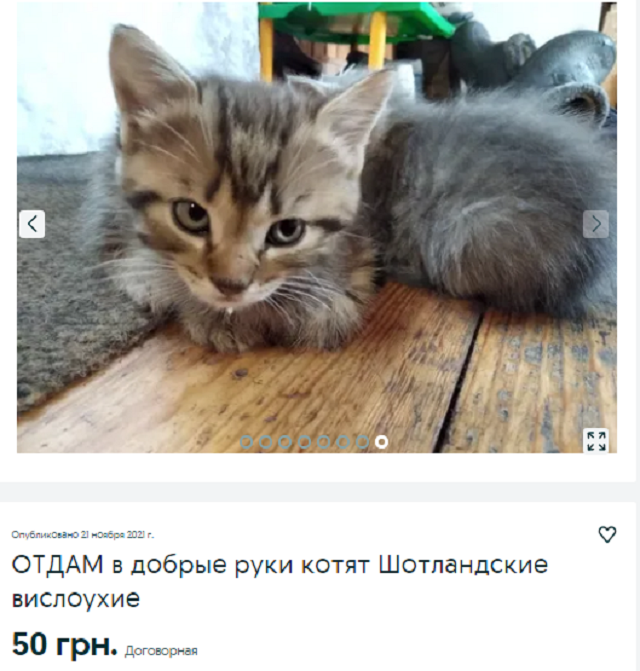Image resolution: width=640 pixels, height=671 pixels.
Task: Open the kitten photo in the gallery
Action: pyautogui.click(x=317, y=227)
